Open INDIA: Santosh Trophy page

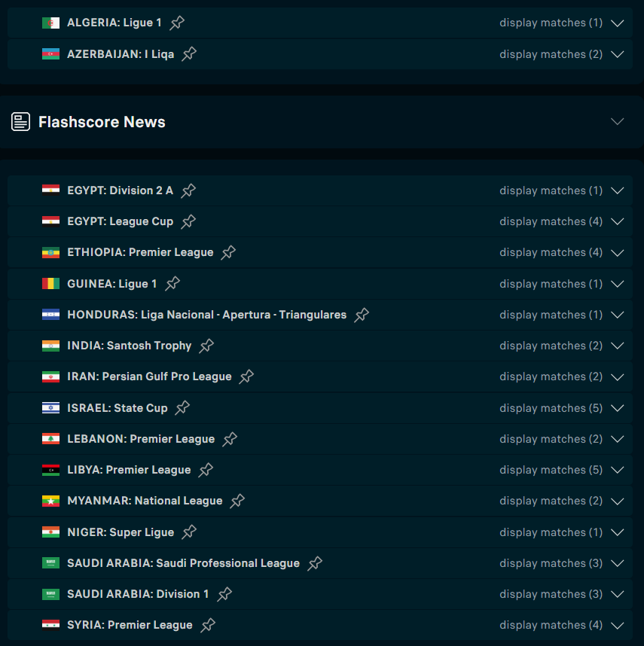pyautogui.click(x=130, y=346)
